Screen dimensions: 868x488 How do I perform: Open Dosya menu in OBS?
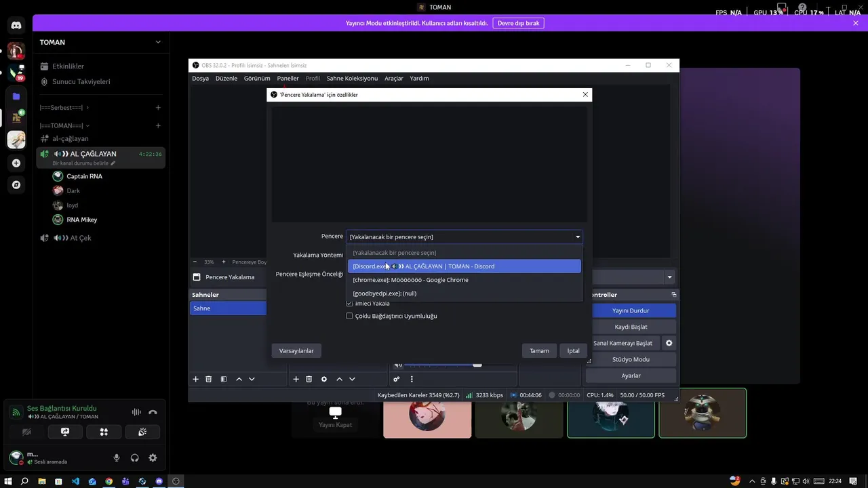click(x=200, y=79)
